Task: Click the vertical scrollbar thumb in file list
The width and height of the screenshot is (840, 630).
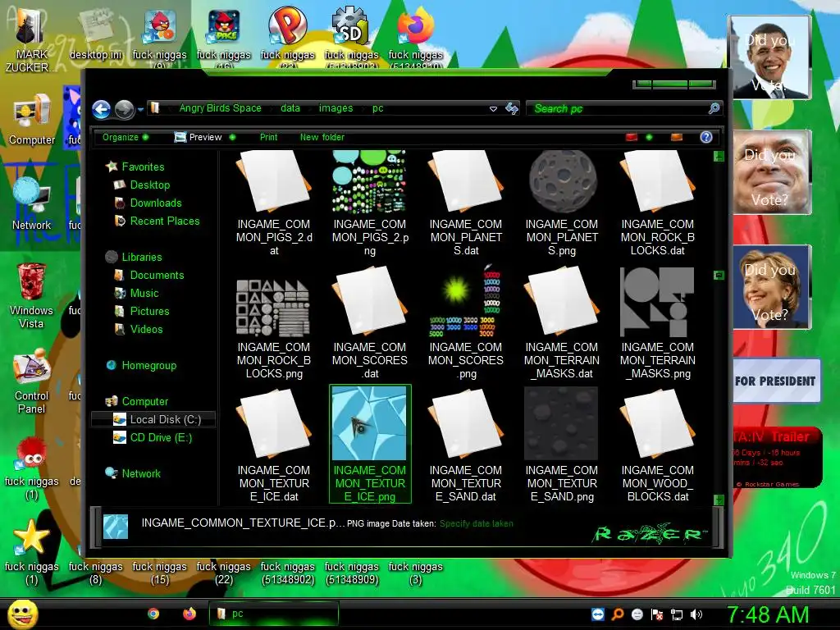Action: 719,276
